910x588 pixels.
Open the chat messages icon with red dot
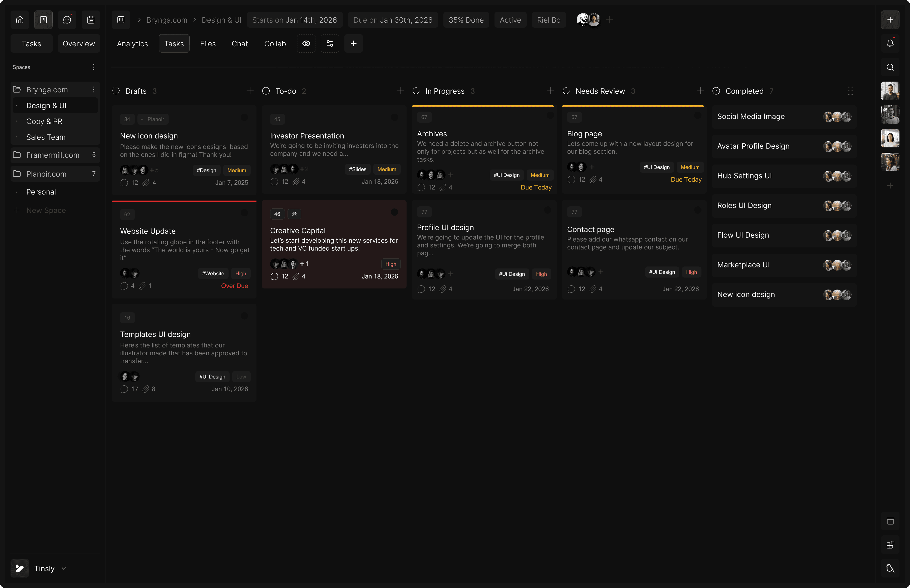(67, 20)
